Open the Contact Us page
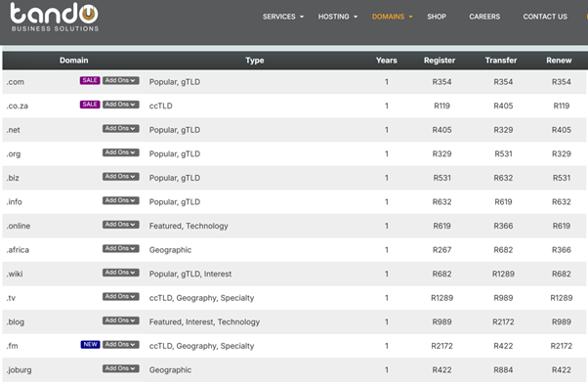The image size is (588, 383). pos(545,17)
